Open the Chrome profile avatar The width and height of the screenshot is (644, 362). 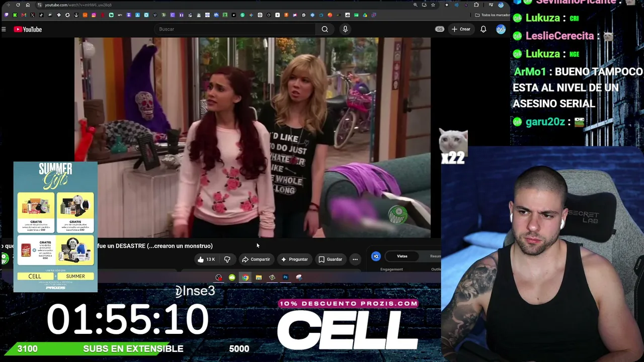501,5
